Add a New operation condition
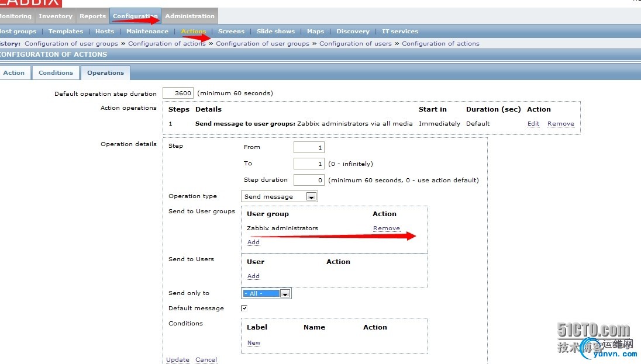The image size is (641, 364). (x=253, y=343)
